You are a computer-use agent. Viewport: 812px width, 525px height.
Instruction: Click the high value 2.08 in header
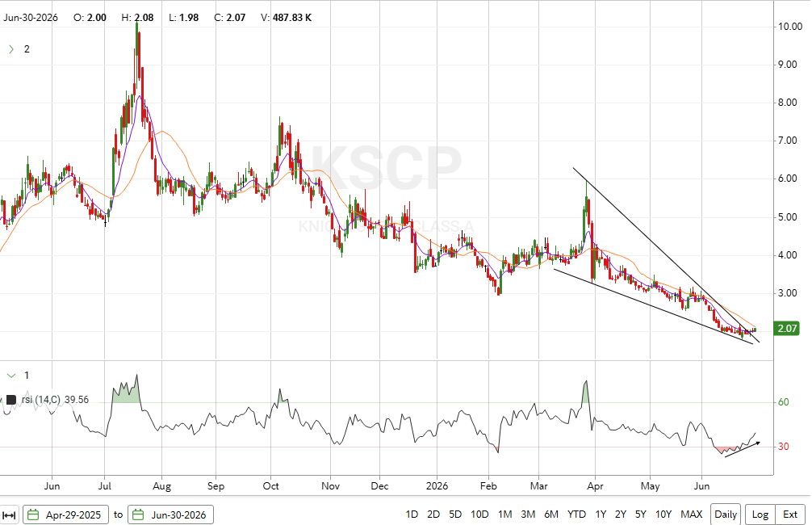144,18
